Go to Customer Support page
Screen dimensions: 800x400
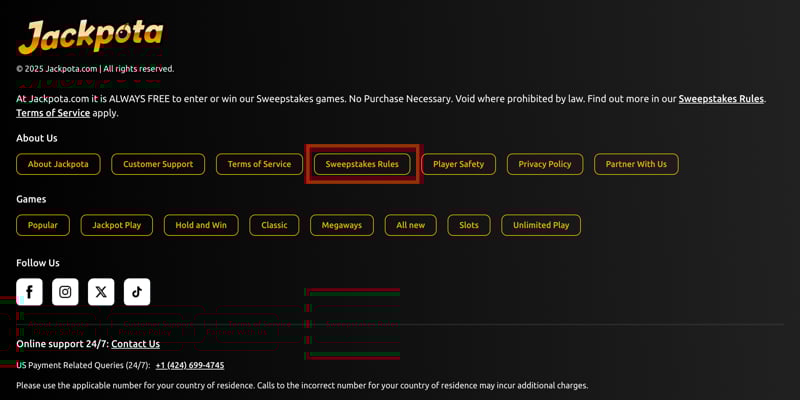pyautogui.click(x=158, y=164)
